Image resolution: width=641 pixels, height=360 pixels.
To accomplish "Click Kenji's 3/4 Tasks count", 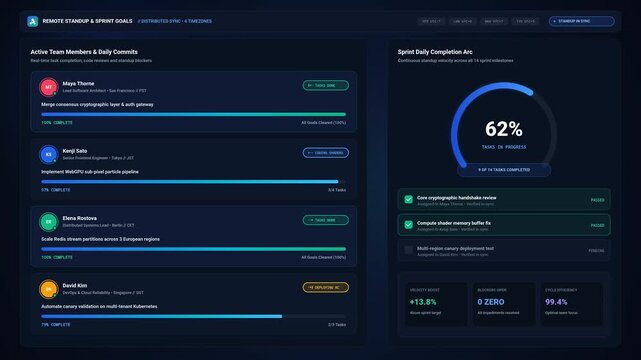I will coord(337,190).
